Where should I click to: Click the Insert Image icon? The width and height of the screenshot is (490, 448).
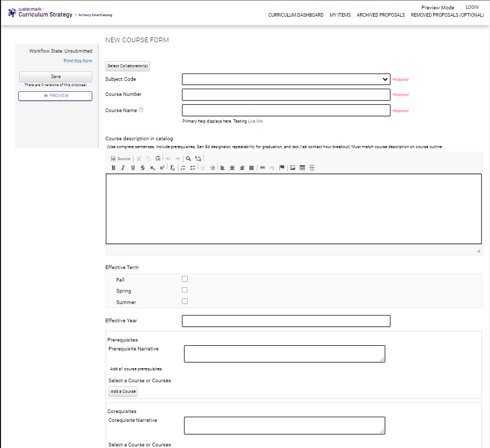pyautogui.click(x=292, y=167)
